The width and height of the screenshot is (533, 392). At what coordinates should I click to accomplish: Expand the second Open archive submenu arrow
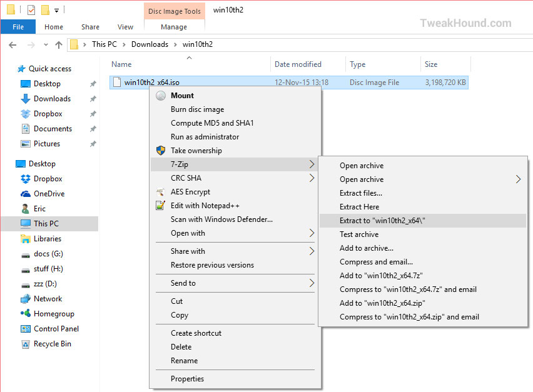point(518,179)
